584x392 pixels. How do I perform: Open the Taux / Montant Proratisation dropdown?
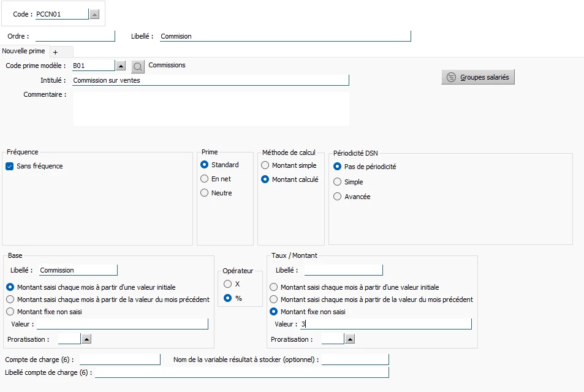pyautogui.click(x=350, y=339)
